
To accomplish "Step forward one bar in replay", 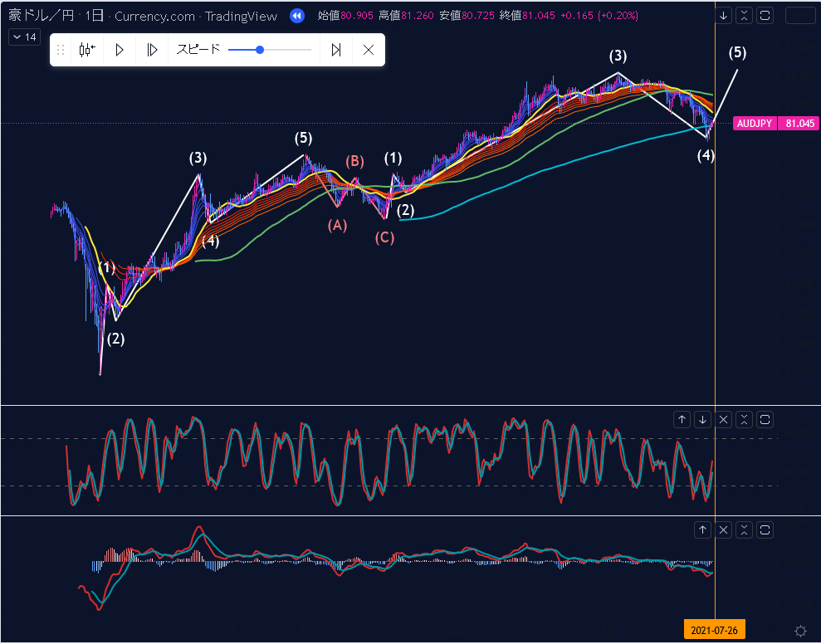I will coord(152,50).
